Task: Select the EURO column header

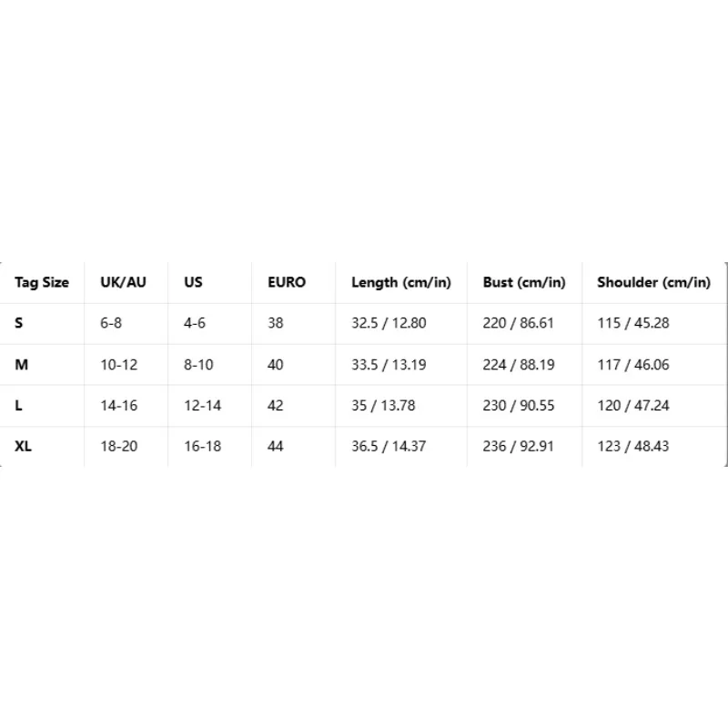Action: click(287, 282)
